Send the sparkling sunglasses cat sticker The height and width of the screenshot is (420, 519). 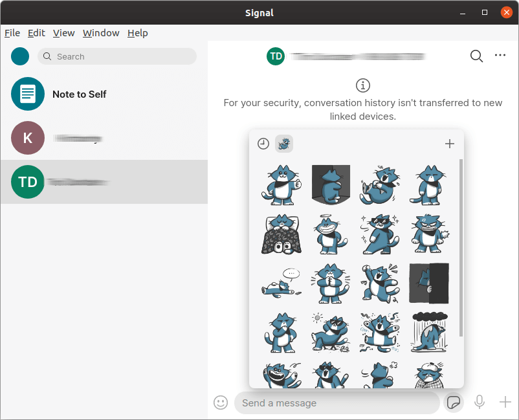[380, 234]
